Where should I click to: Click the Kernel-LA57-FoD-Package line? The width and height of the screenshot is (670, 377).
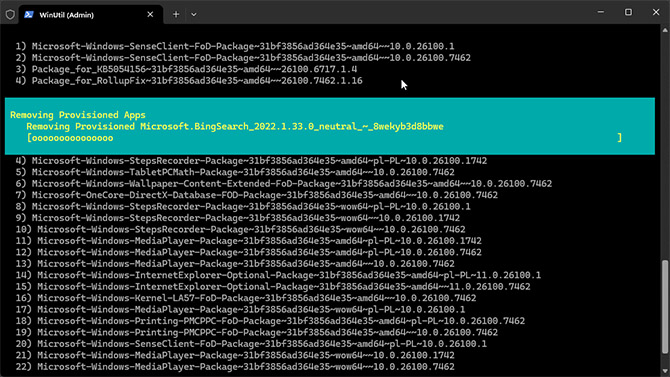(x=246, y=298)
